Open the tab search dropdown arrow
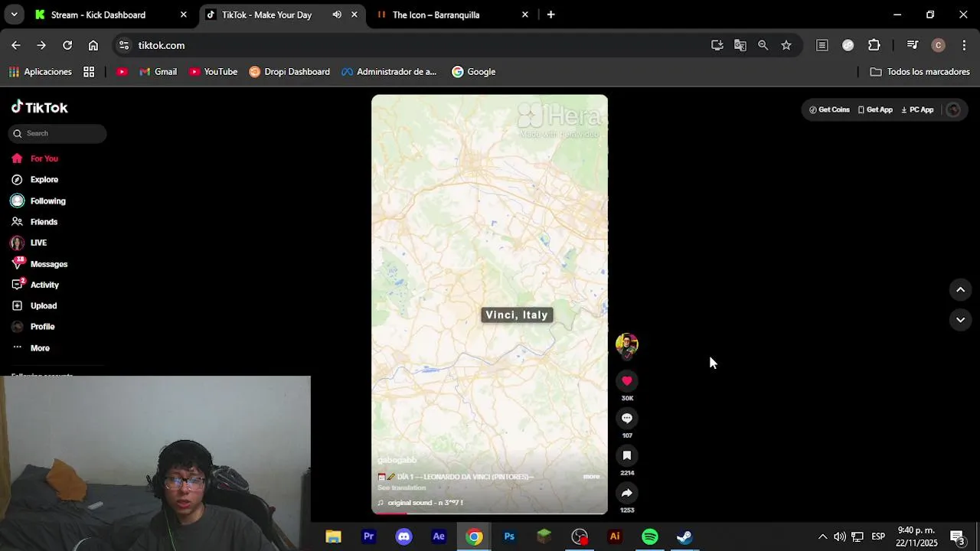This screenshot has width=980, height=551. [x=15, y=15]
